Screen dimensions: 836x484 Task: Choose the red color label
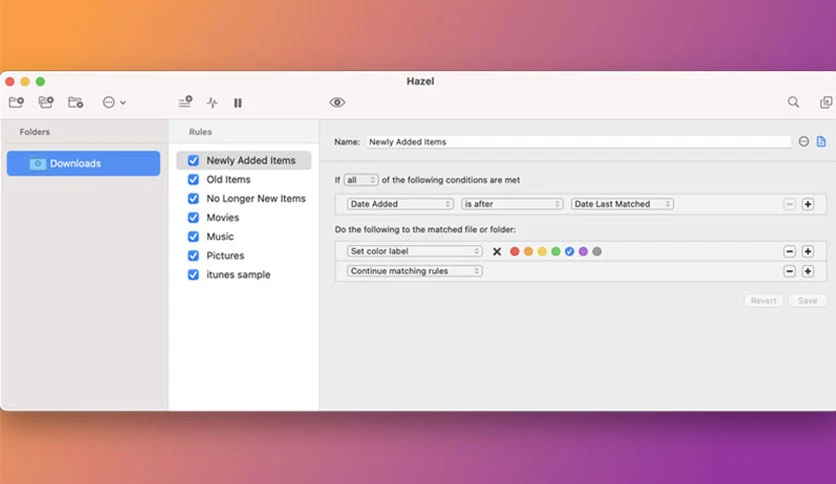point(515,252)
